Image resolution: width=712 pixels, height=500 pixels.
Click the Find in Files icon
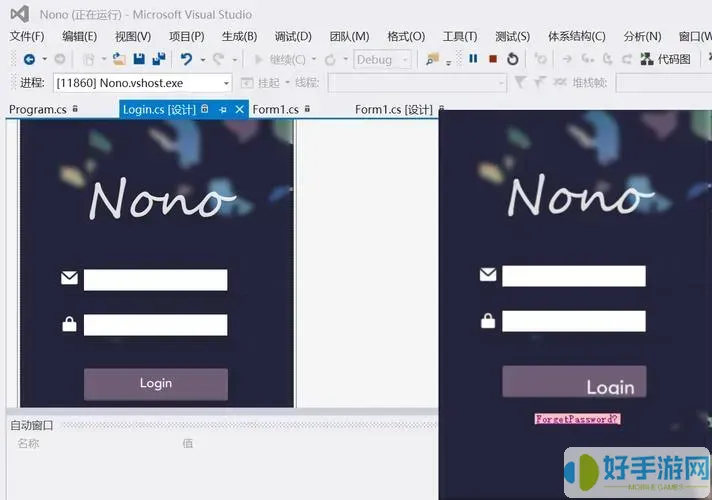click(x=433, y=59)
